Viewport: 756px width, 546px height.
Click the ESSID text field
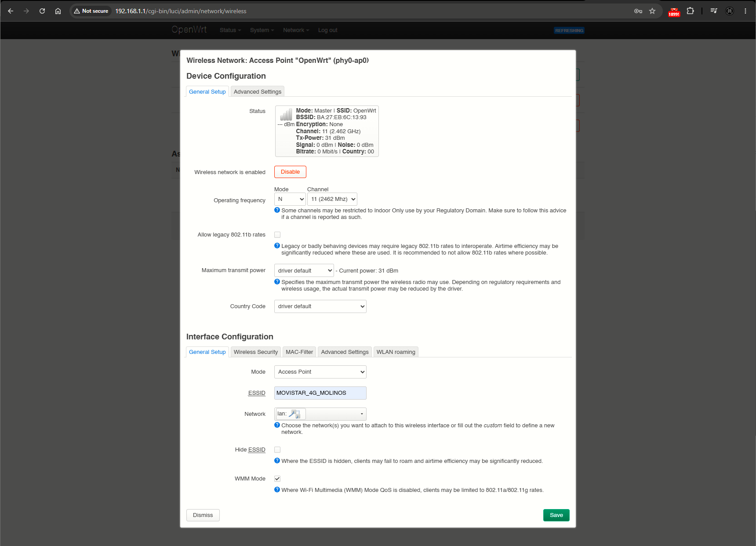[320, 393]
